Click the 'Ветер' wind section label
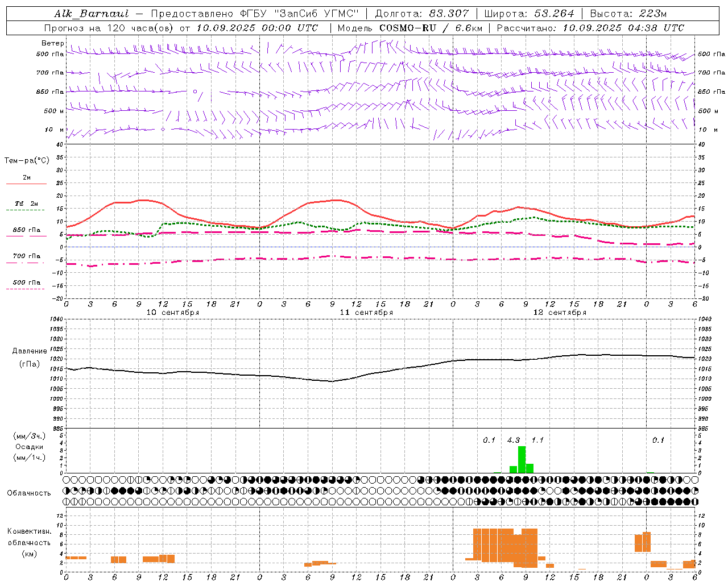Image resolution: width=728 pixels, height=582 pixels. 53,43
